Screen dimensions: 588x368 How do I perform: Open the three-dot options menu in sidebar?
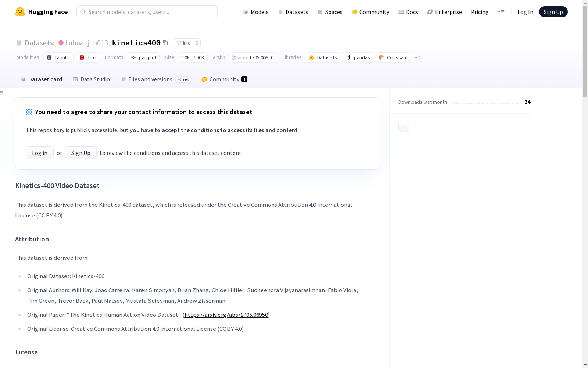click(x=404, y=127)
